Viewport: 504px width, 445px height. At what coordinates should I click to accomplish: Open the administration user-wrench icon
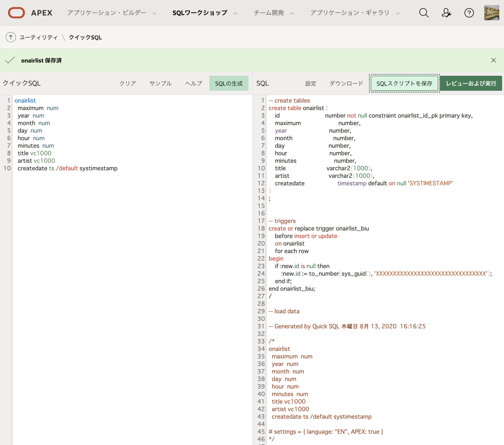tap(446, 13)
